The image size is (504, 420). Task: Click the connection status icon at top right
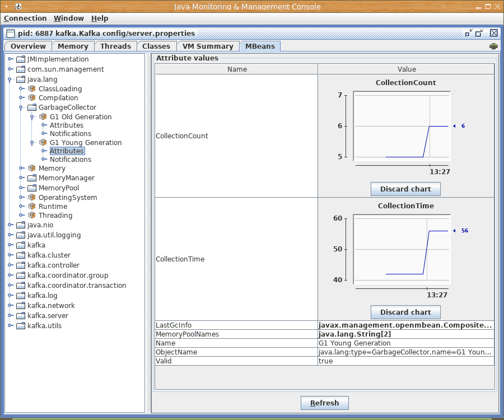pyautogui.click(x=493, y=46)
